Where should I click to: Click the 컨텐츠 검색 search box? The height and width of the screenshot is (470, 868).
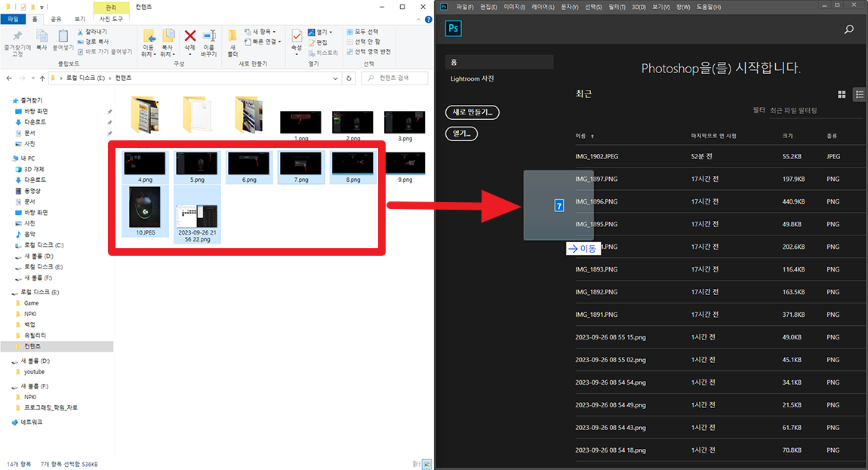pos(395,78)
